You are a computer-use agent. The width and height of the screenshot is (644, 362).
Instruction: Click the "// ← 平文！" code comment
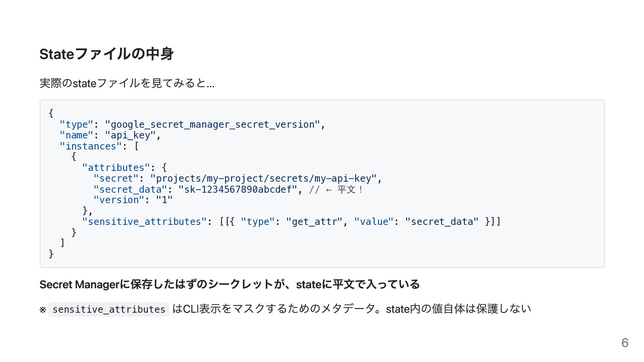[336, 190]
